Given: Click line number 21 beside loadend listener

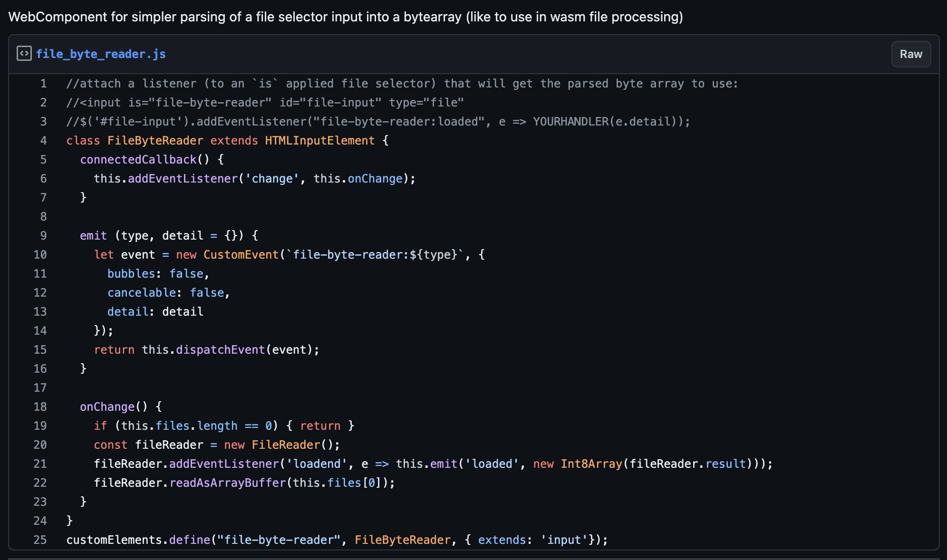Looking at the screenshot, I should tap(40, 464).
